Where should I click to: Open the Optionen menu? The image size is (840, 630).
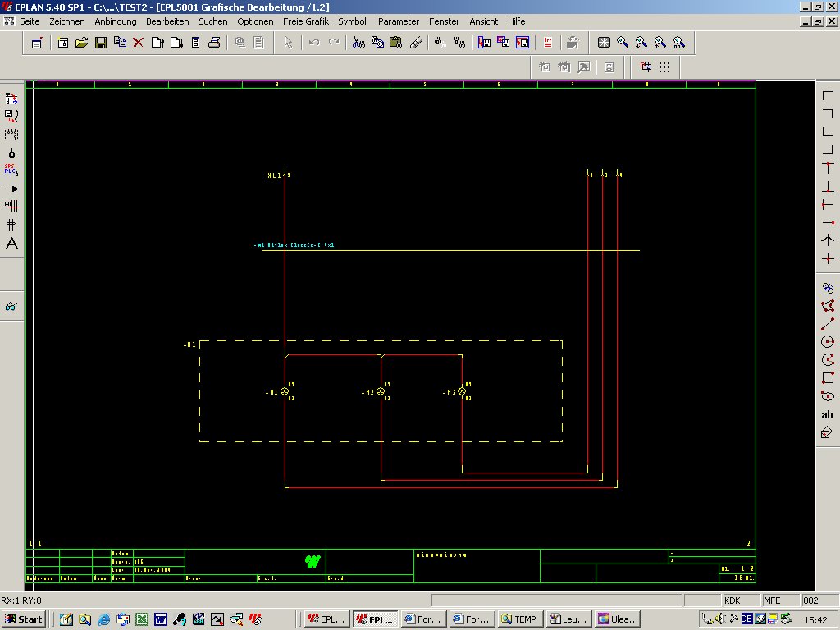(255, 21)
